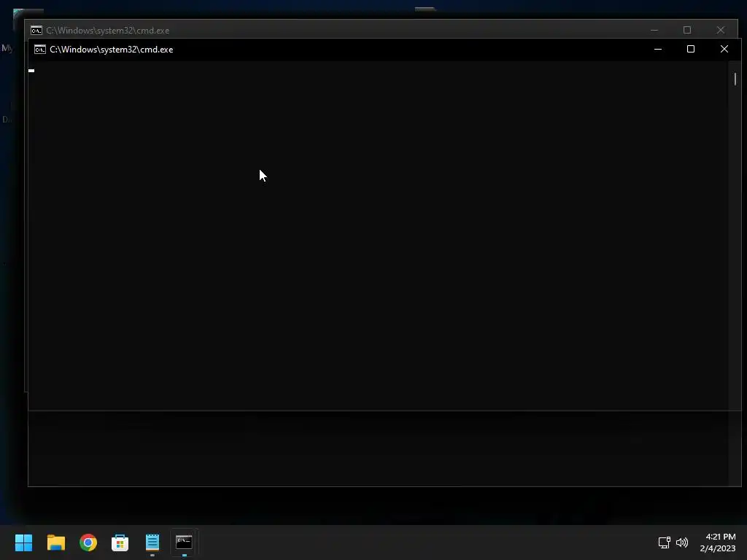Open network status in system tray

click(x=664, y=542)
